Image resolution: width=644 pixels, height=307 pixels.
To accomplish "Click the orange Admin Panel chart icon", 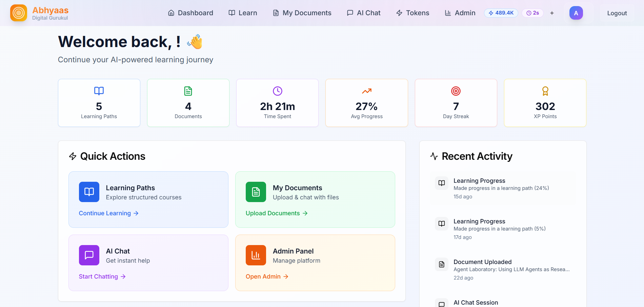I will point(256,255).
